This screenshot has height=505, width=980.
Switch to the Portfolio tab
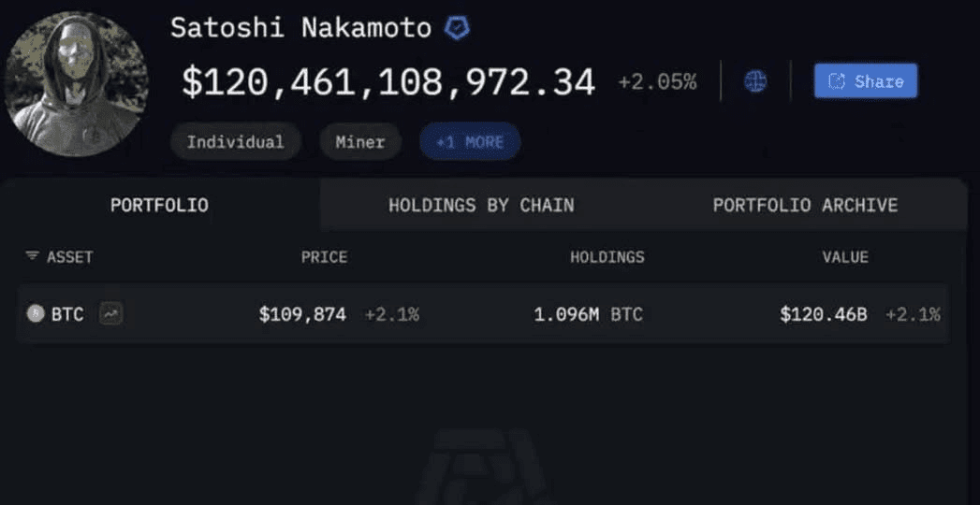(x=159, y=205)
